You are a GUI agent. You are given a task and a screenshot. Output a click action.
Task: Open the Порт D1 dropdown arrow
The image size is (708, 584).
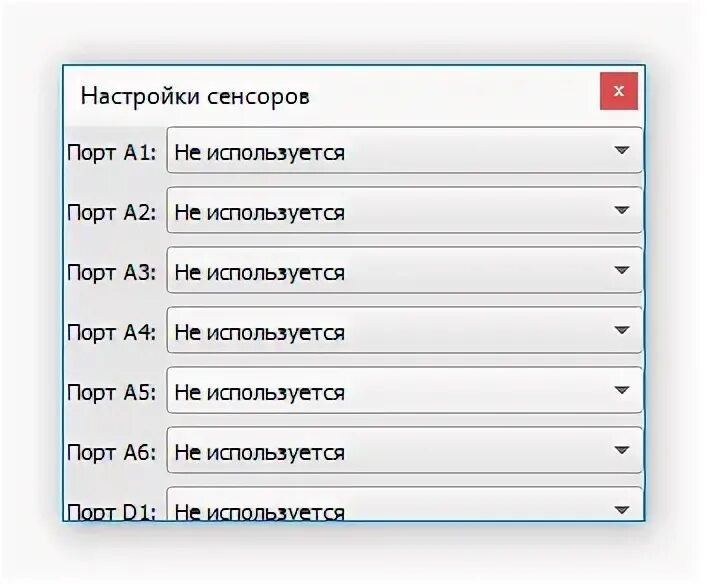(622, 510)
